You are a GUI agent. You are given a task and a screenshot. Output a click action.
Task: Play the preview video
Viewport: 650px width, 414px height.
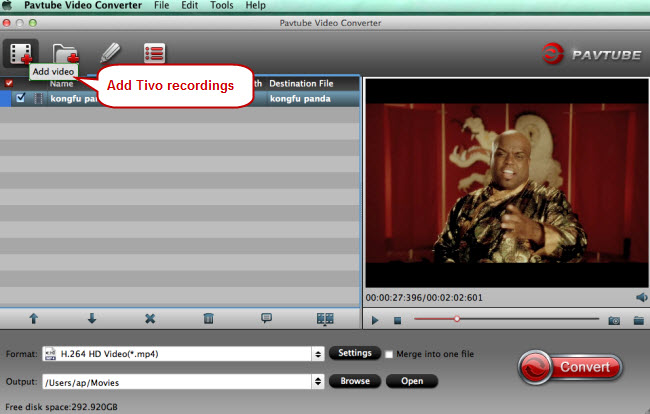(375, 320)
